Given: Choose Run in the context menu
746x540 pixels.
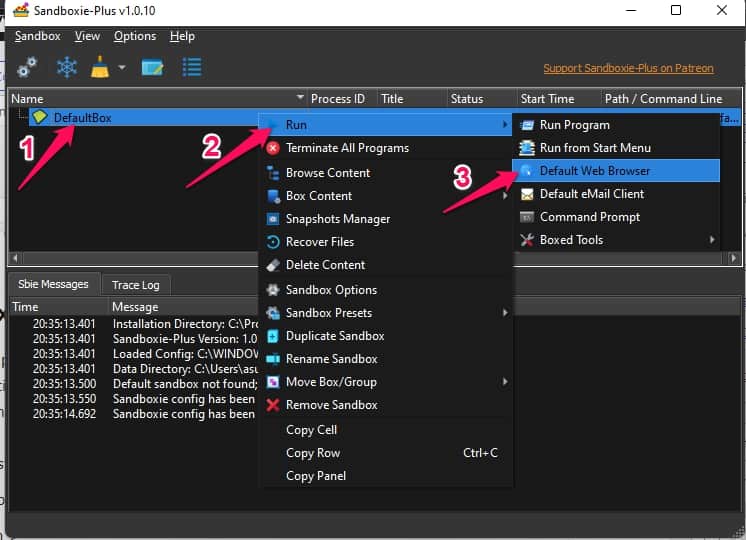Looking at the screenshot, I should click(385, 125).
